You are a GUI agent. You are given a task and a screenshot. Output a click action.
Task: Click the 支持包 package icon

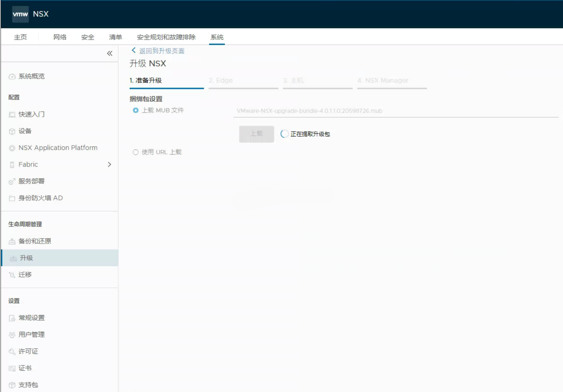pos(12,385)
